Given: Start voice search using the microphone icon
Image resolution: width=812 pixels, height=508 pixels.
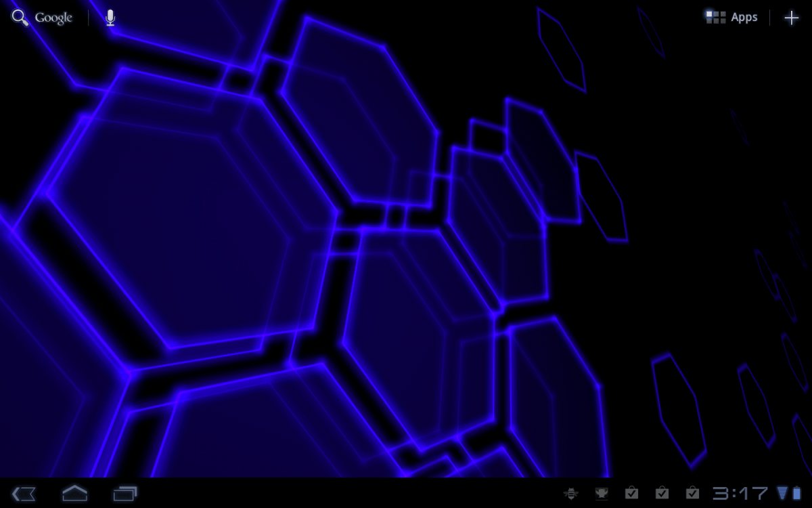Looking at the screenshot, I should coord(110,17).
